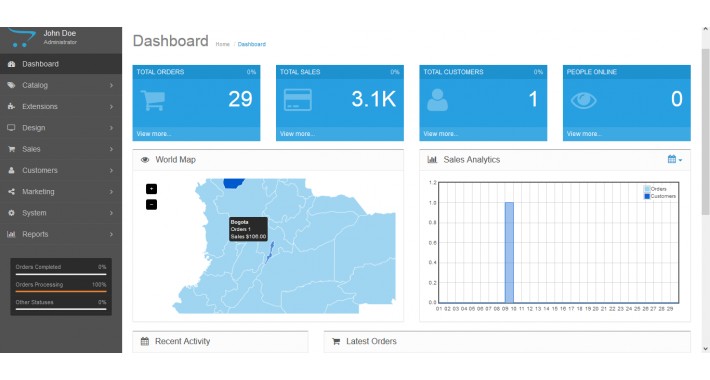Viewport: 710px width, 380px height.
Task: Click View more under Total Sales
Action: [x=297, y=134]
